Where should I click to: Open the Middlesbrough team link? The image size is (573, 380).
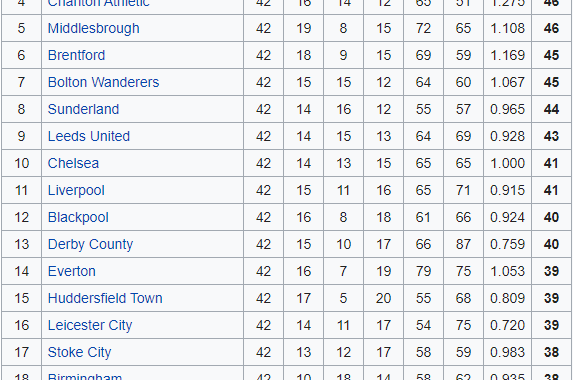94,28
